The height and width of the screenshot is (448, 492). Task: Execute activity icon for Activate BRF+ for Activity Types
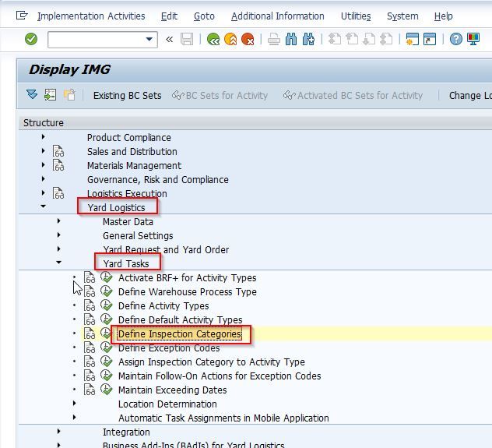(x=107, y=277)
